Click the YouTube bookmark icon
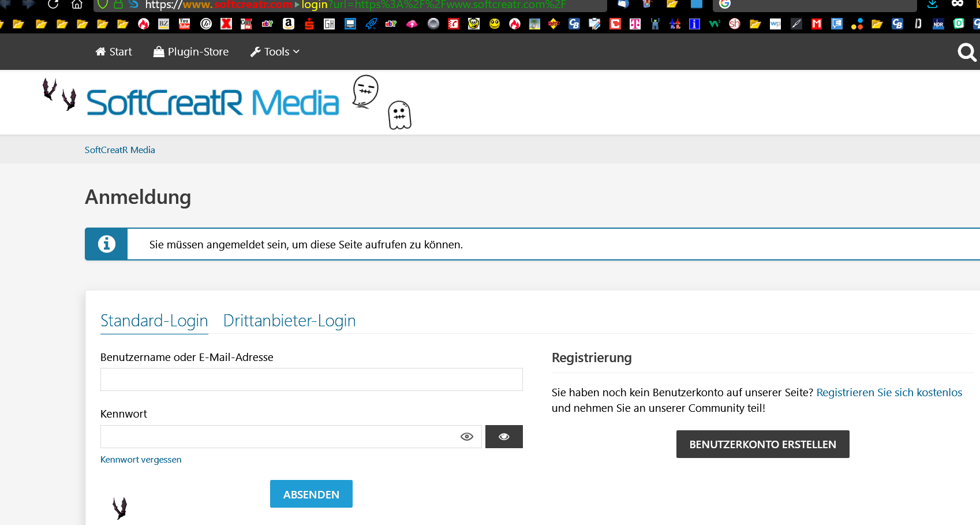 pyautogui.click(x=185, y=24)
